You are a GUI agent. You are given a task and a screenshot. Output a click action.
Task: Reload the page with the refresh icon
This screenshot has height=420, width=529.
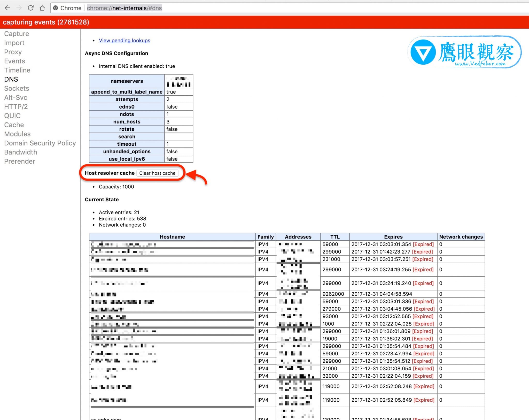point(31,8)
